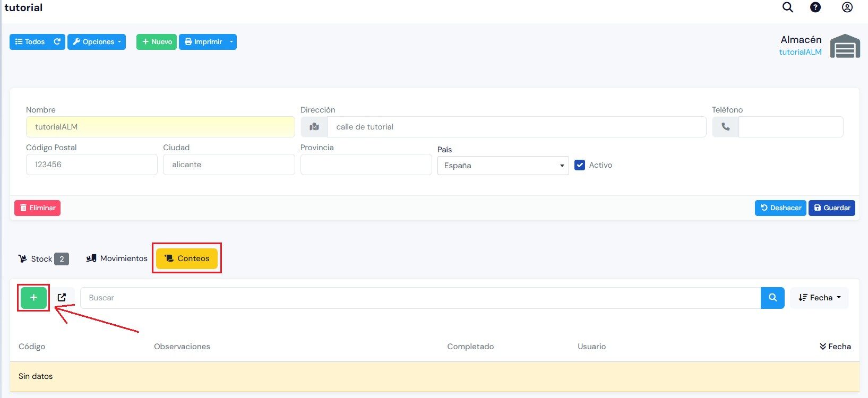Toggle the Activo checkbox

click(x=580, y=165)
